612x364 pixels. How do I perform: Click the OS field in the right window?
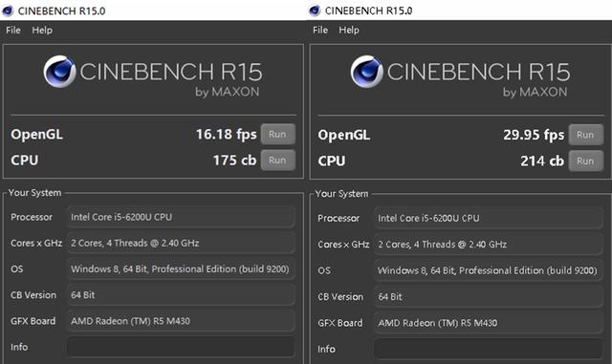pos(489,270)
